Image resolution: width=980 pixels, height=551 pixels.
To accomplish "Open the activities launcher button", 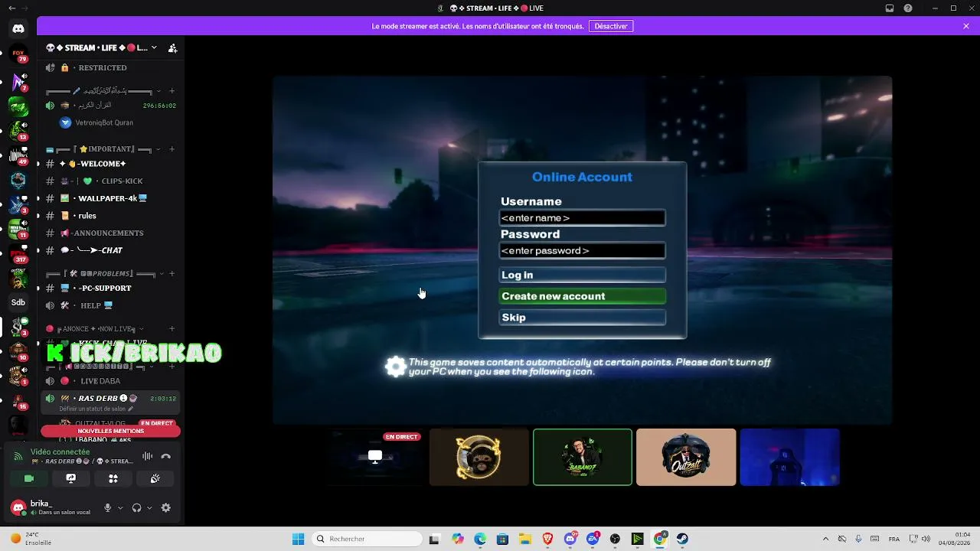I will pyautogui.click(x=113, y=478).
